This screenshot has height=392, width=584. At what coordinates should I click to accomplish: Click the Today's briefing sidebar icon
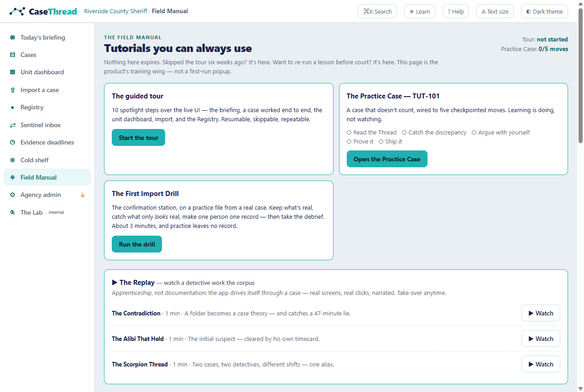tap(12, 37)
